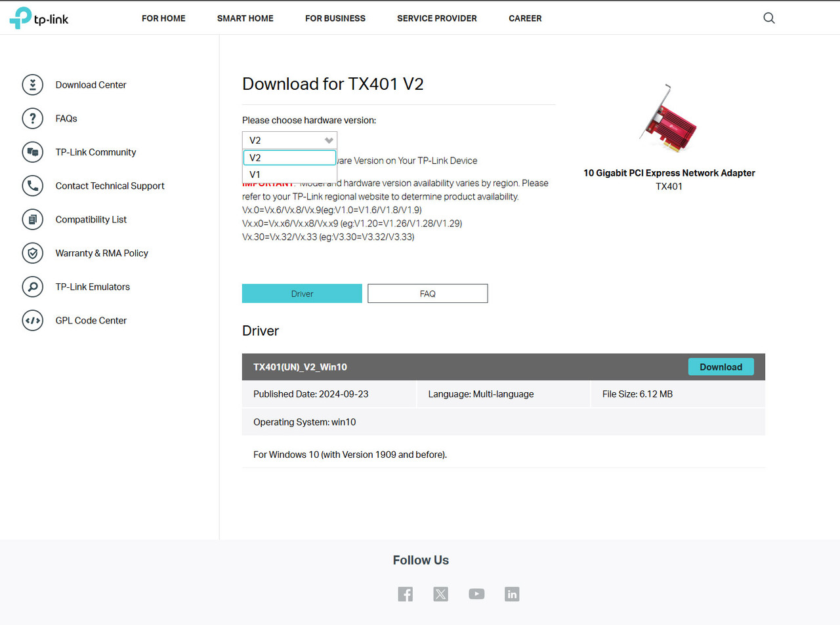Open the SMART HOME menu
The height and width of the screenshot is (625, 840).
pyautogui.click(x=245, y=18)
